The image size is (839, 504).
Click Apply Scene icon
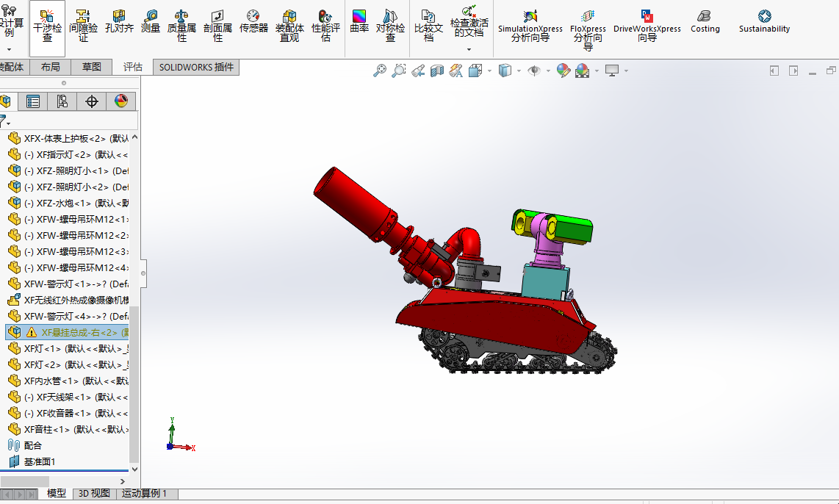582,71
